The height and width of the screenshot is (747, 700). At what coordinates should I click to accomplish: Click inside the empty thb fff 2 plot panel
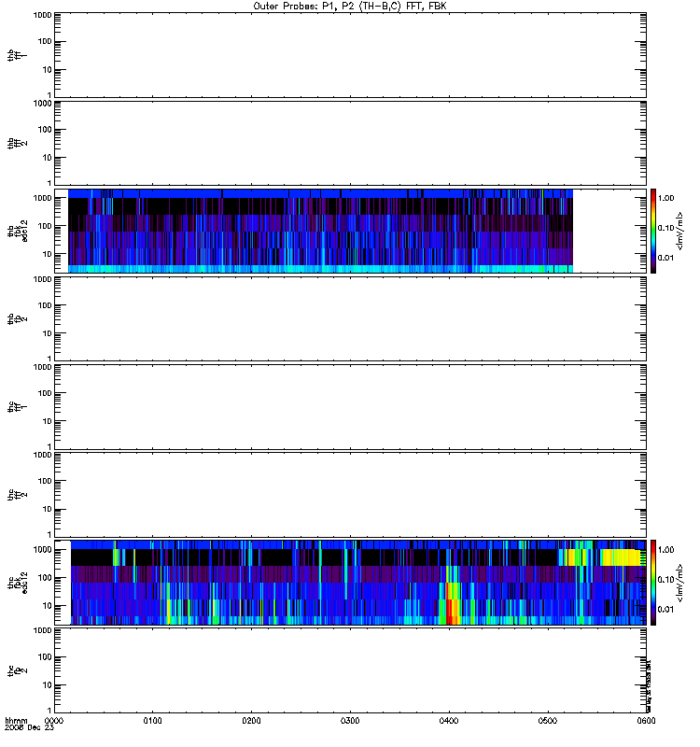tap(350, 143)
